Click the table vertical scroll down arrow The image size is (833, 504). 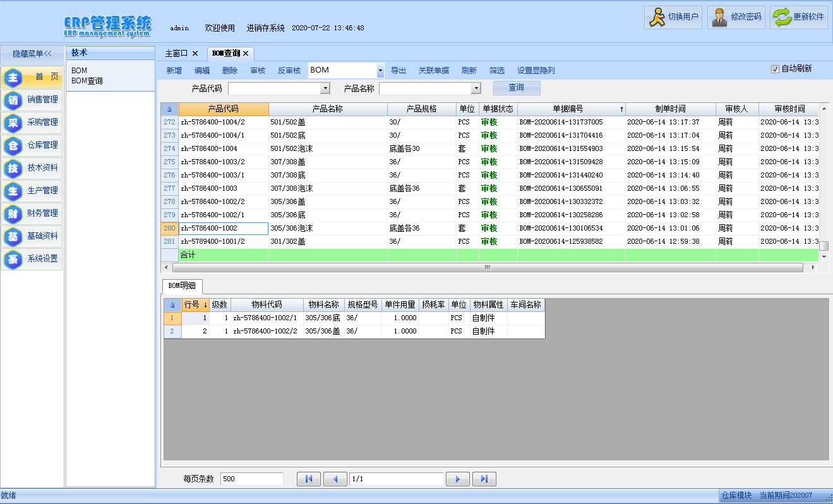click(824, 257)
